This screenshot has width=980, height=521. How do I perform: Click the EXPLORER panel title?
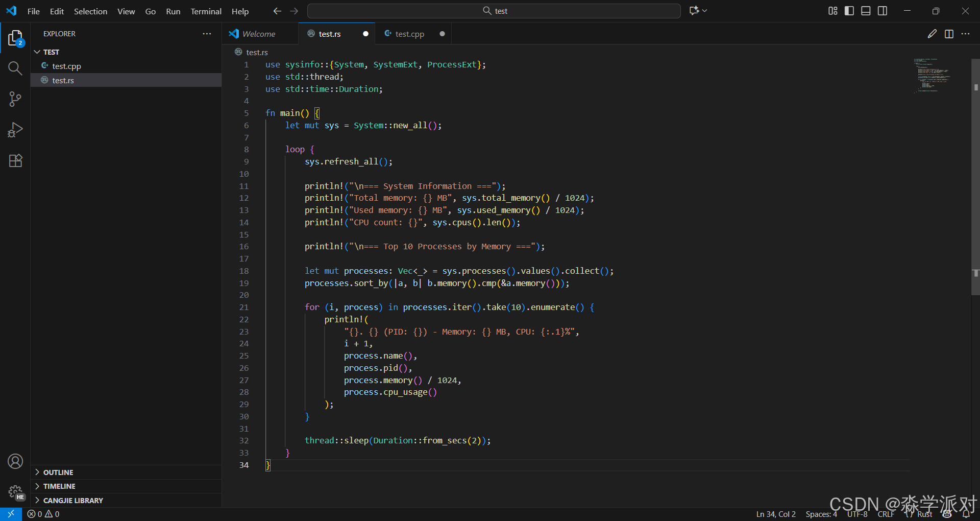tap(59, 34)
